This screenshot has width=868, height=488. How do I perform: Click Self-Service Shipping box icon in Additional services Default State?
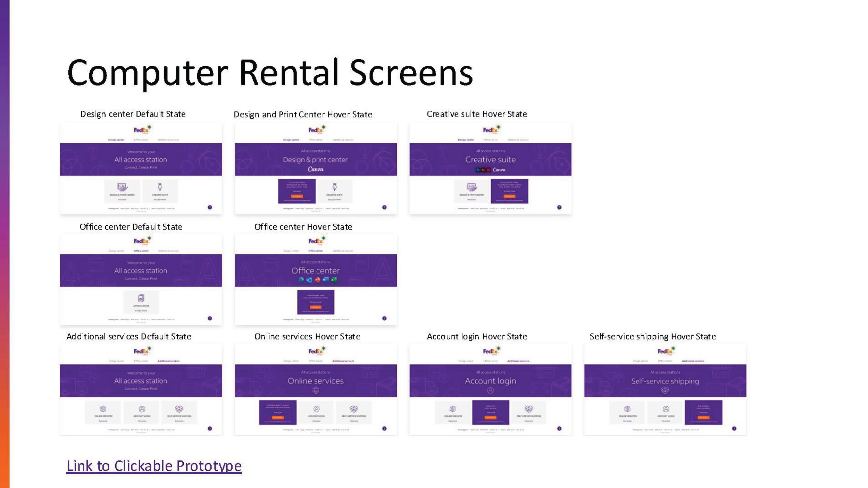pos(179,409)
